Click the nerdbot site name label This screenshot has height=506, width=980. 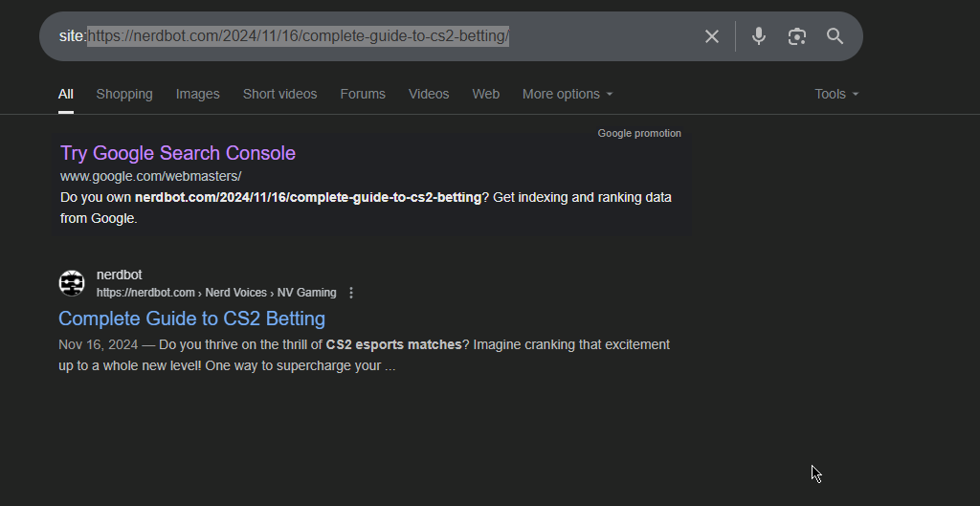pos(120,275)
